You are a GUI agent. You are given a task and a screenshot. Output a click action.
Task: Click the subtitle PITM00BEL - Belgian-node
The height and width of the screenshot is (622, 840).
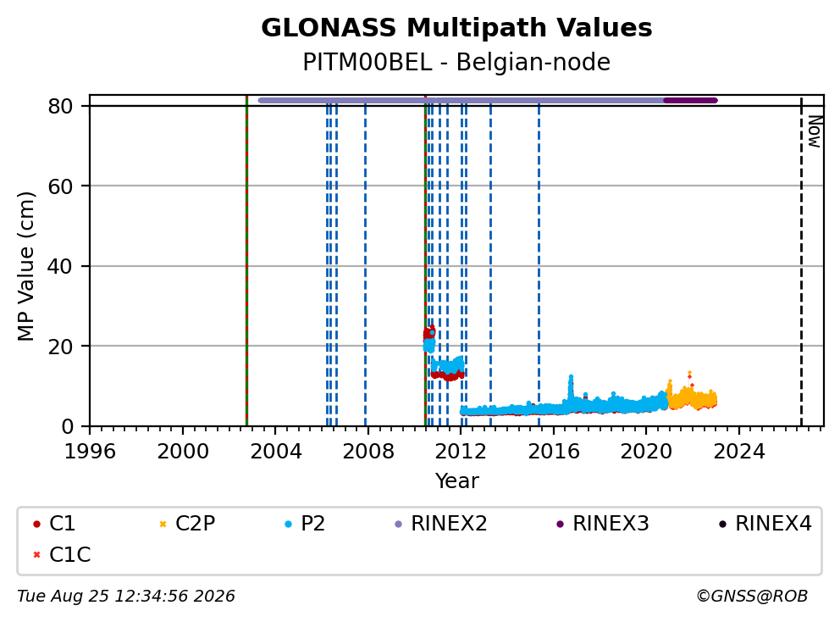point(456,62)
